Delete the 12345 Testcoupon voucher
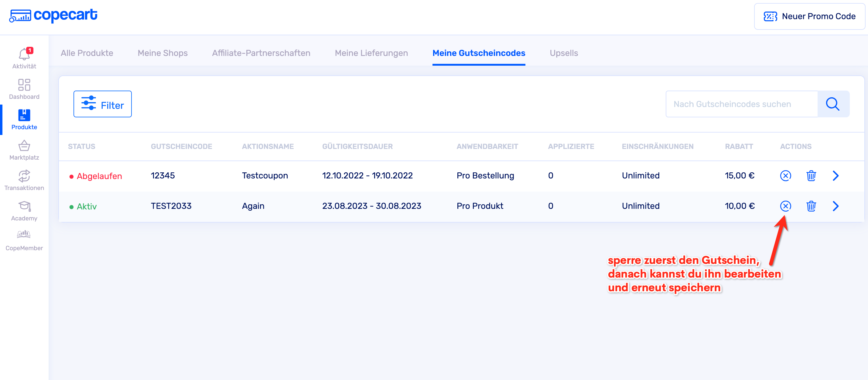The height and width of the screenshot is (380, 868). pyautogui.click(x=811, y=175)
